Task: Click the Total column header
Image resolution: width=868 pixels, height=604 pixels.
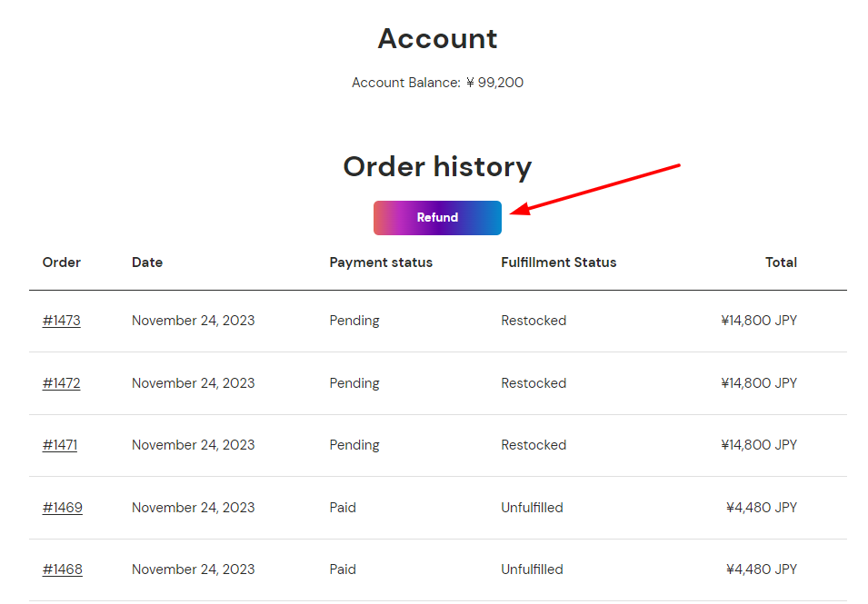Action: (781, 262)
